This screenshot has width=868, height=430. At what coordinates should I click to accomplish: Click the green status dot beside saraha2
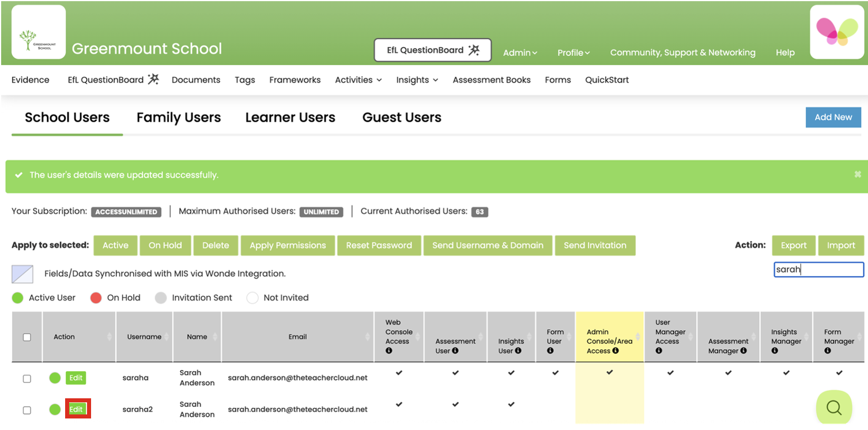click(x=55, y=409)
